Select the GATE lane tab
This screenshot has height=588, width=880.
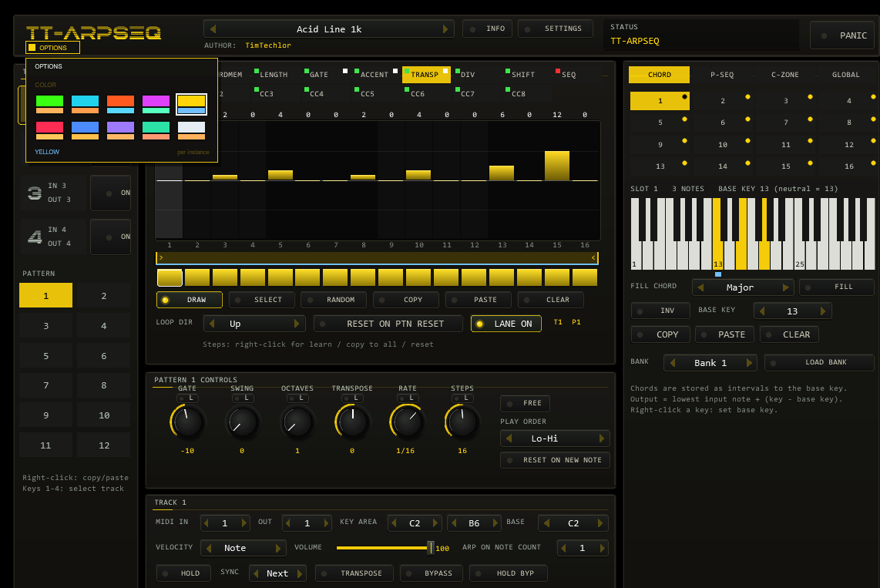pyautogui.click(x=318, y=75)
